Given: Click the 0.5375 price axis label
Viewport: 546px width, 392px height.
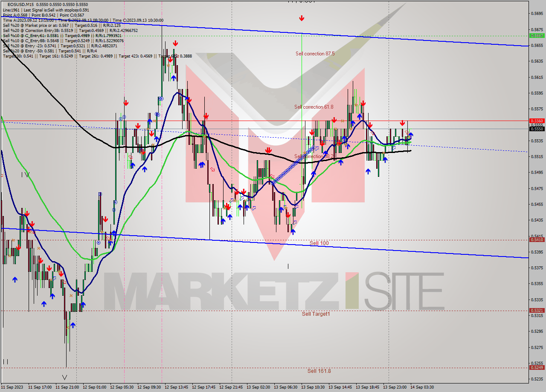Looking at the screenshot, I should tap(536, 268).
